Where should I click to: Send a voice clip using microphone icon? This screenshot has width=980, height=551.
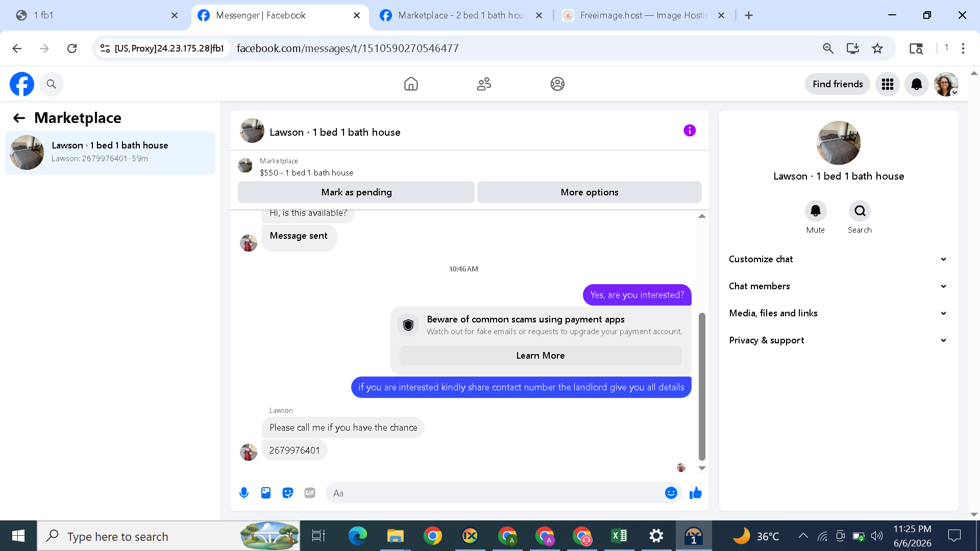pos(244,493)
